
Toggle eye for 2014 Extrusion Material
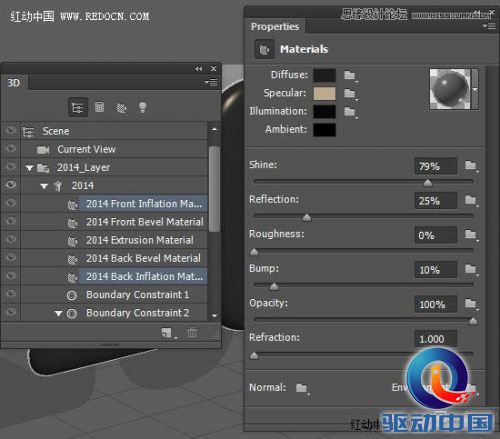(x=11, y=239)
